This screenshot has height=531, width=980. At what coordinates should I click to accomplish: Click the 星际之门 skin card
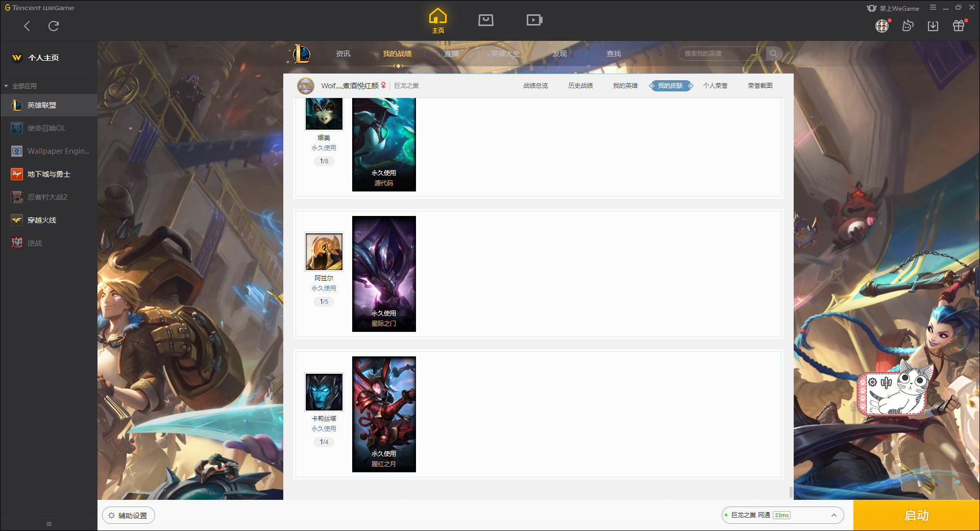(384, 274)
